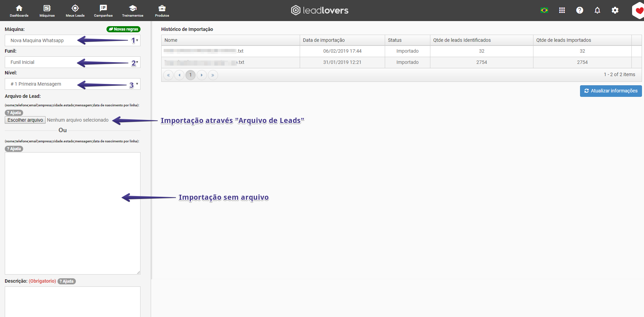Click the Descrição text area
Image resolution: width=644 pixels, height=317 pixels.
72,301
